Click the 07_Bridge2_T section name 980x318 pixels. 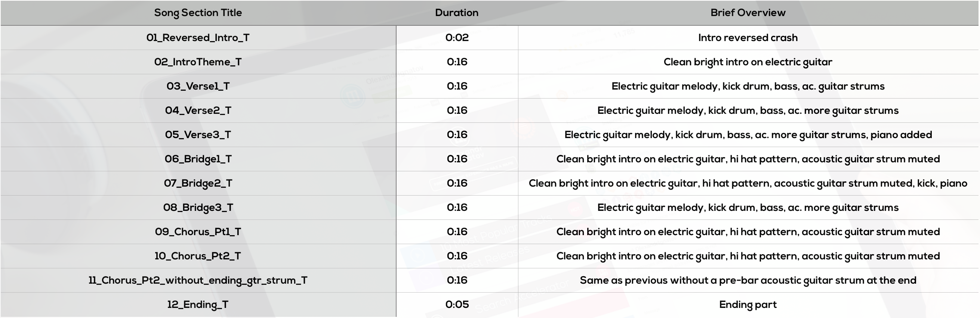198,184
